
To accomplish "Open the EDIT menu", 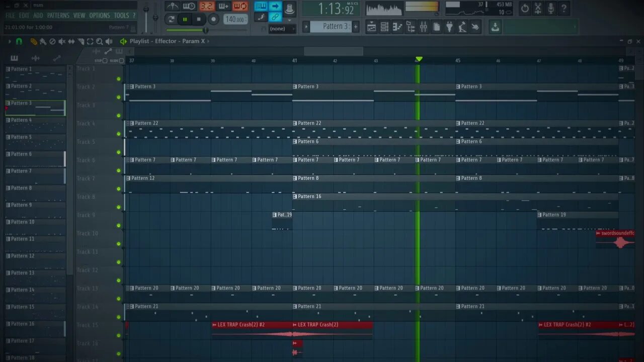I will [x=24, y=16].
